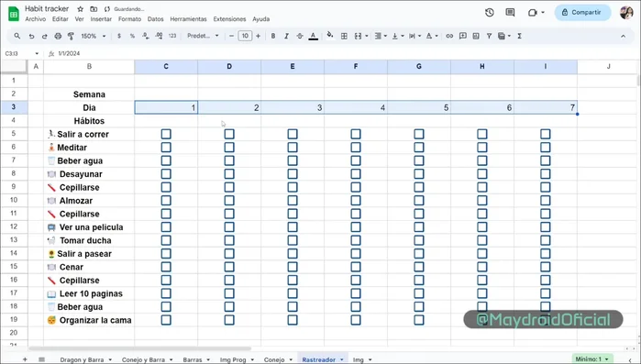Switch to the Conejo y Barra tab
This screenshot has width=641, height=364.
tap(143, 359)
